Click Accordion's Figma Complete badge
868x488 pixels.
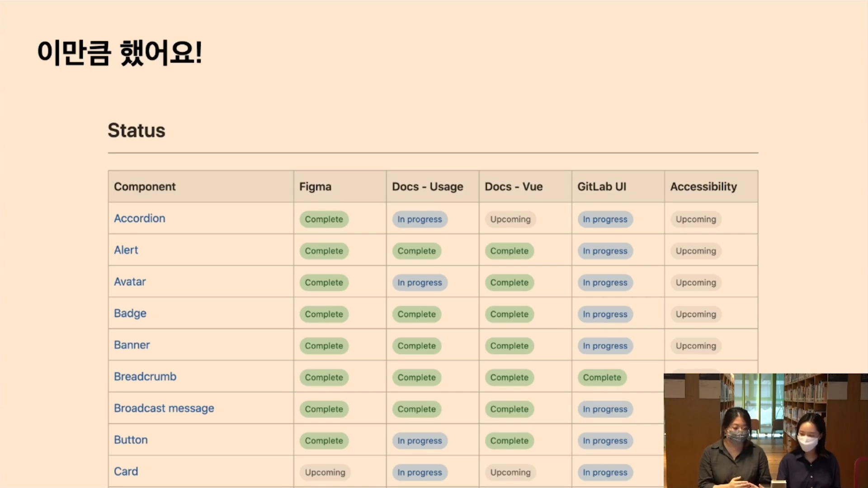point(324,219)
